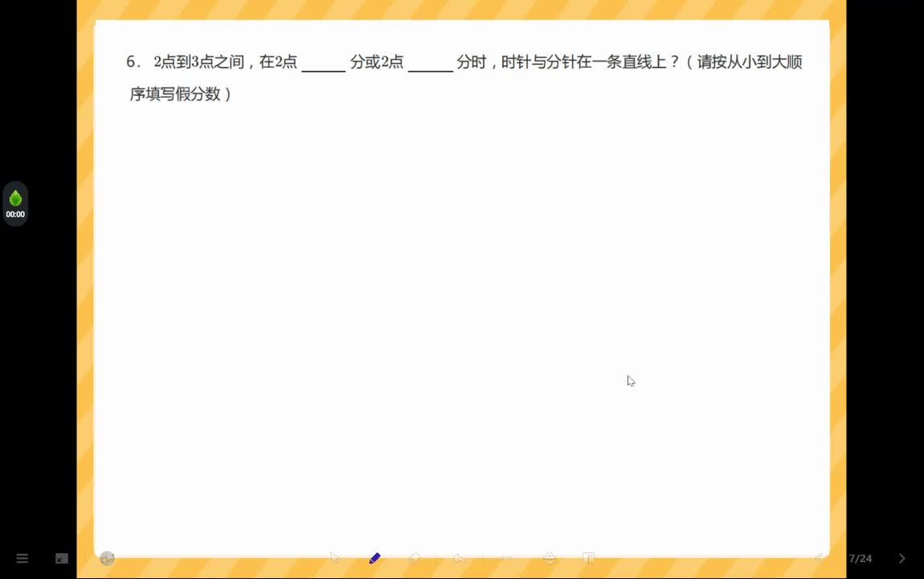Screen dimensions: 924x579
Task: Click the question number 6.
Action: point(133,62)
